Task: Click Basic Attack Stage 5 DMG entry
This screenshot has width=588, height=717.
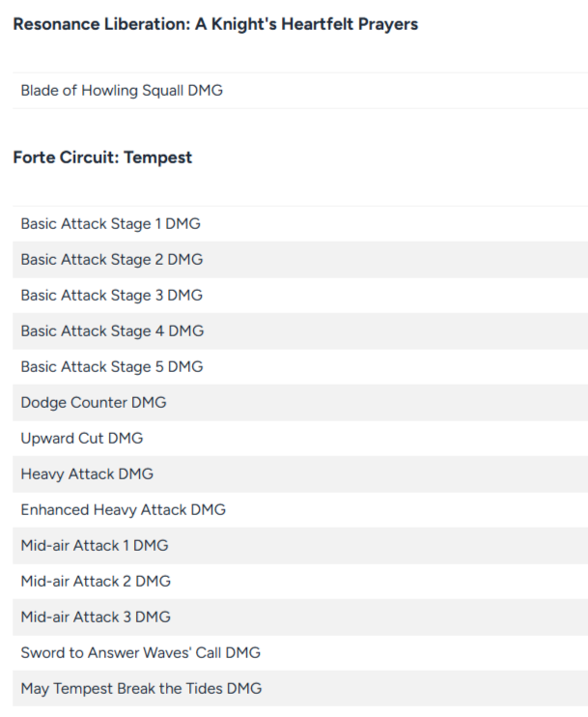Action: 111,367
